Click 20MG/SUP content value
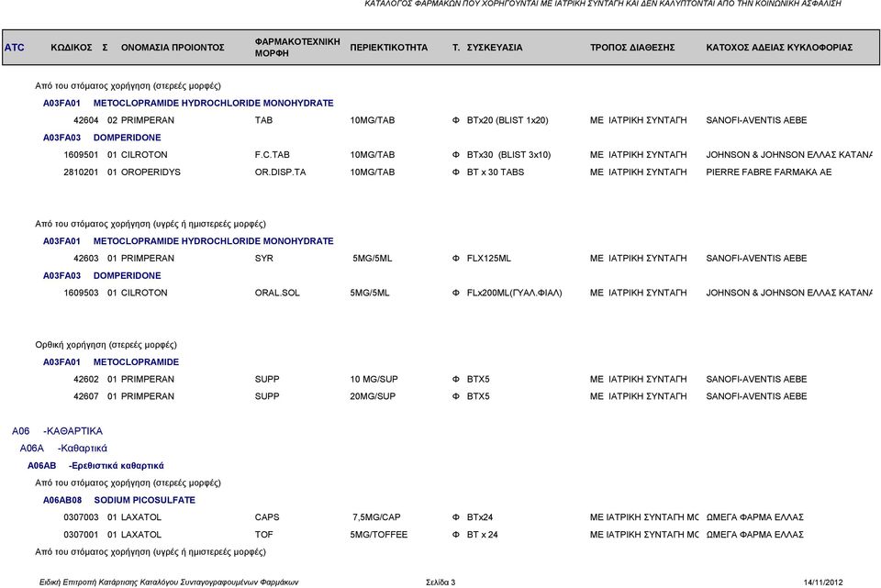Image resolution: width=881 pixels, height=588 pixels. pos(373,396)
